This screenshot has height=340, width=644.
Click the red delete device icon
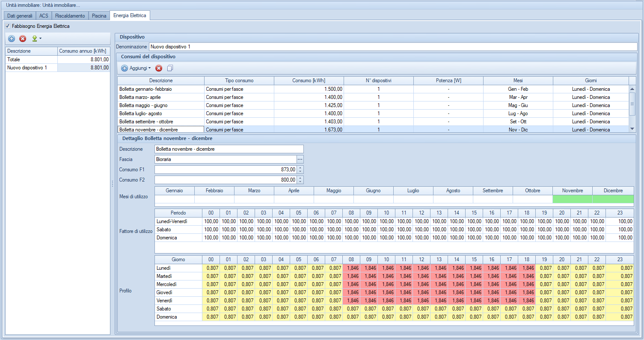click(x=23, y=39)
